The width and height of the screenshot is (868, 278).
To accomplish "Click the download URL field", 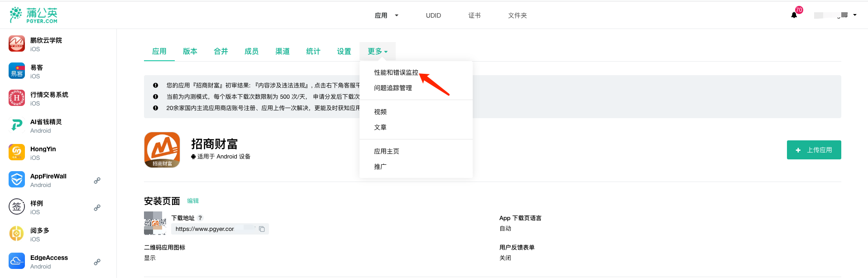I will click(220, 229).
